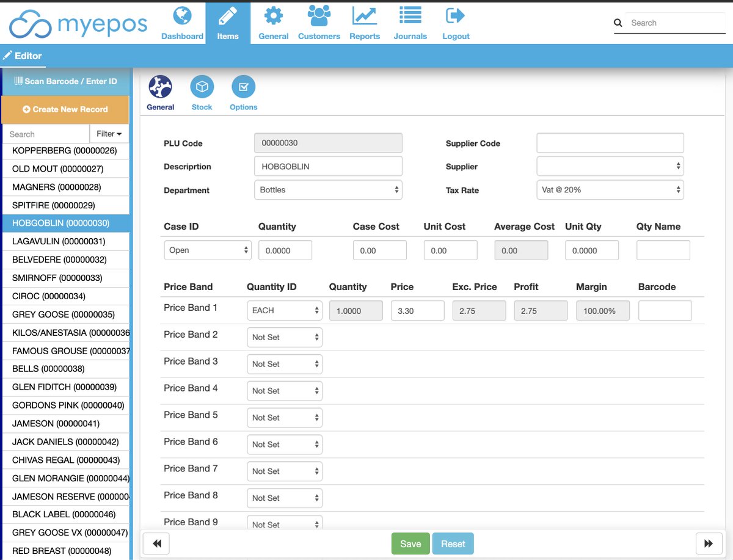Open the Case ID dropdown

[208, 250]
